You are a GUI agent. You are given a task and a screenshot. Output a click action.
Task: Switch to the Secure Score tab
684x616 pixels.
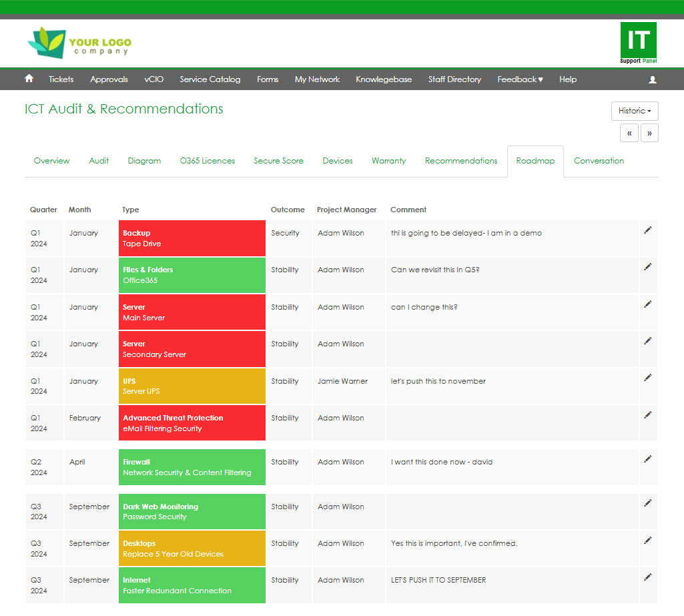click(278, 161)
